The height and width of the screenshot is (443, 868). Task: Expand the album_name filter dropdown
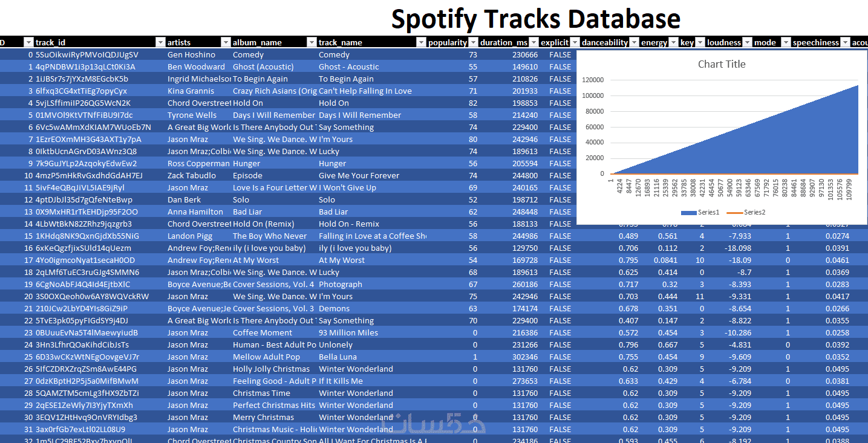click(x=312, y=42)
